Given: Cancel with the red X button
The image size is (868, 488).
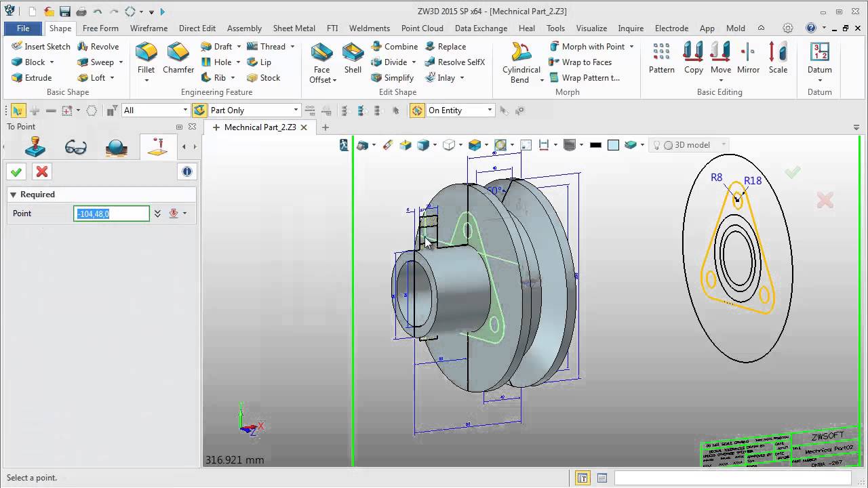Looking at the screenshot, I should (42, 171).
